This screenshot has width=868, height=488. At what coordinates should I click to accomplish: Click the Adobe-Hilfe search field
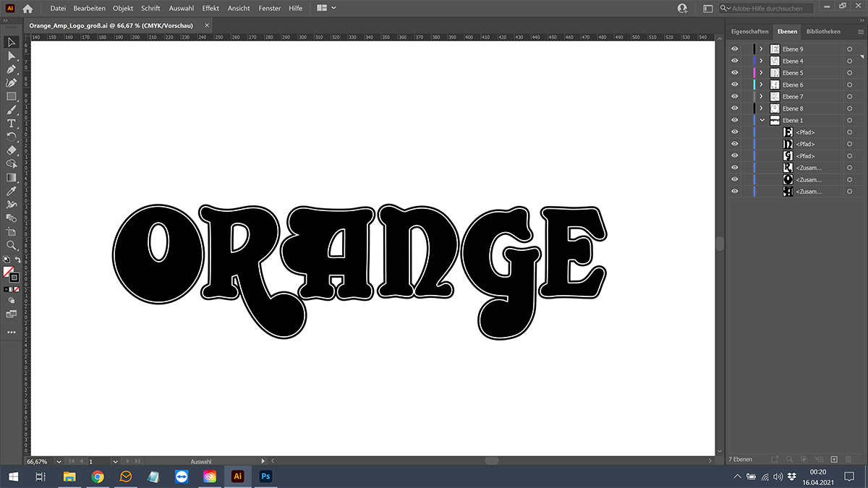(766, 8)
